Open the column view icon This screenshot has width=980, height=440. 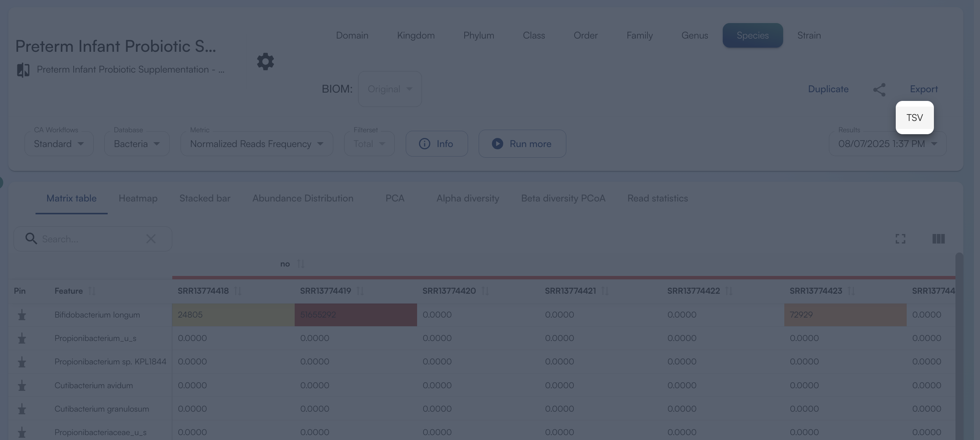938,239
